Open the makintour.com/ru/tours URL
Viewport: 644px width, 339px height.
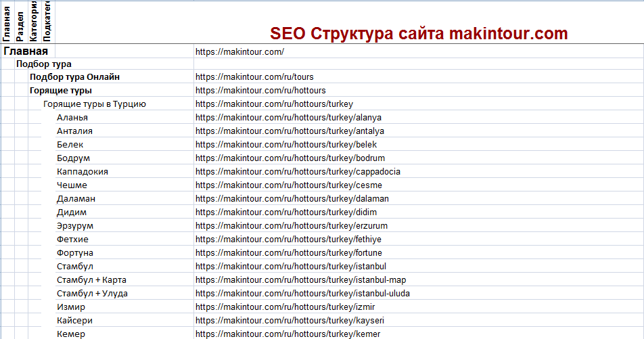click(x=254, y=77)
